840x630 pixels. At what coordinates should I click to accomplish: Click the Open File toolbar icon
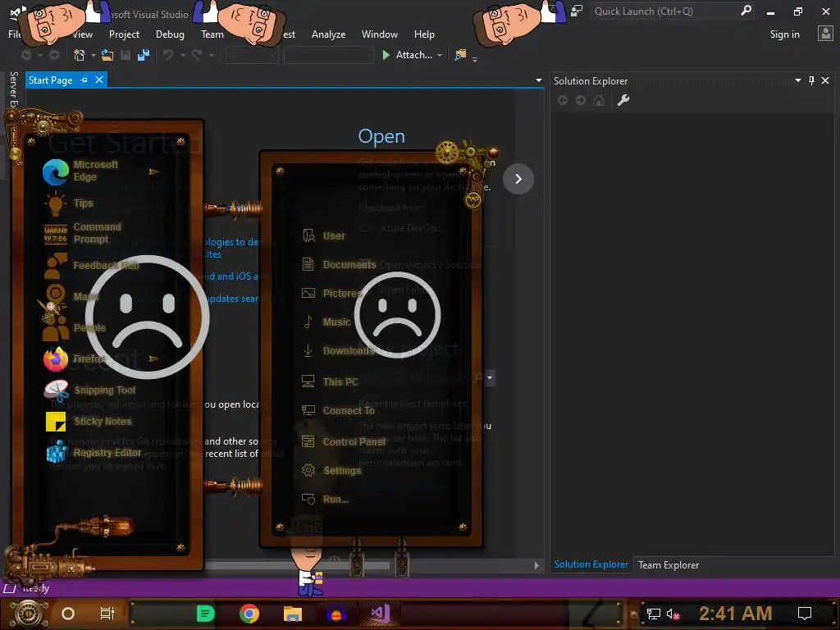click(107, 55)
